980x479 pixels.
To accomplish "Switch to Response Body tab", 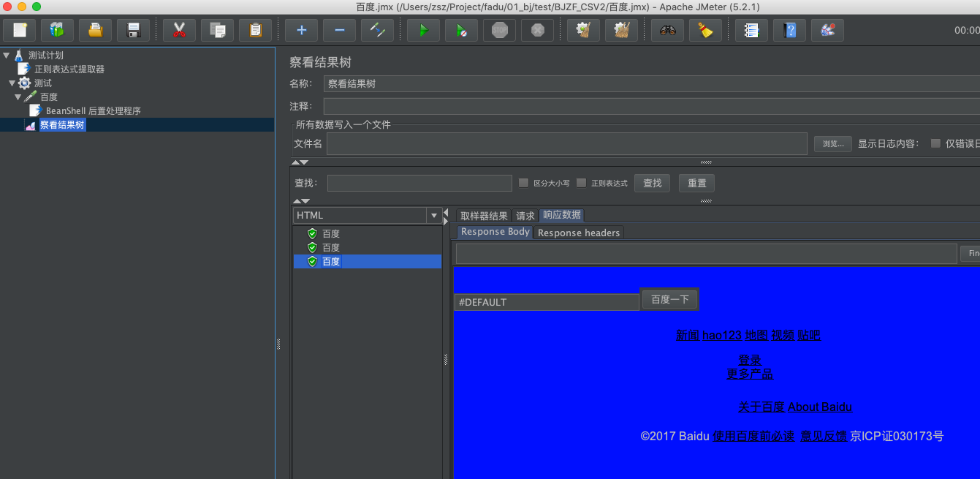I will click(x=495, y=232).
